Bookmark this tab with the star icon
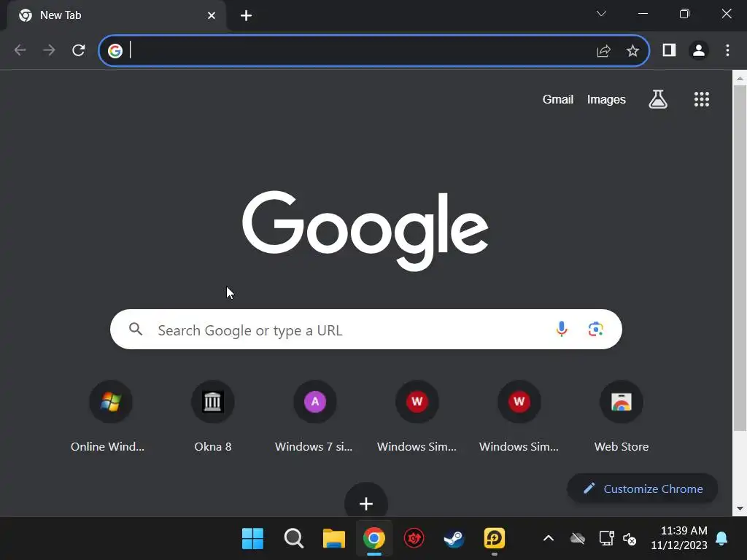Image resolution: width=747 pixels, height=560 pixels. click(632, 50)
